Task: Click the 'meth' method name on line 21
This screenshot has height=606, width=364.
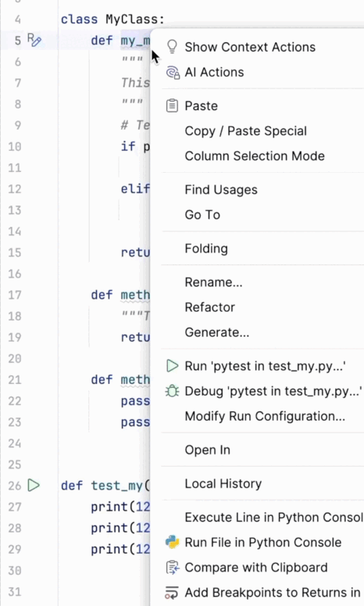Action: coord(135,379)
